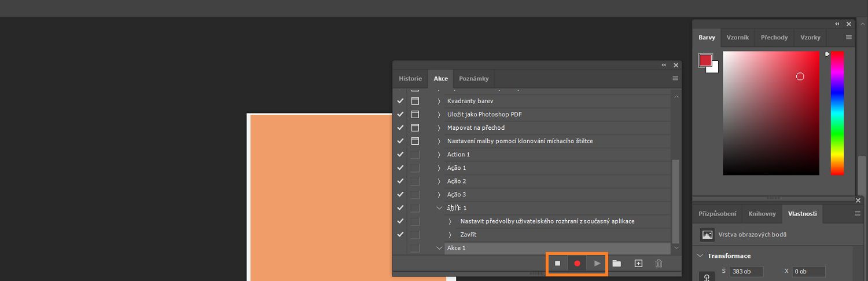
Task: Stop recording with the square stop button
Action: pos(558,264)
